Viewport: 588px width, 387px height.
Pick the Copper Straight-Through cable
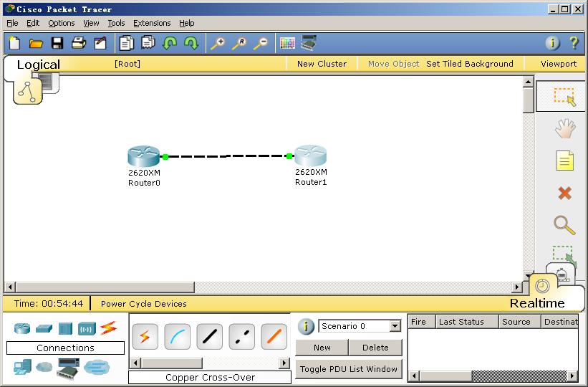pos(210,337)
